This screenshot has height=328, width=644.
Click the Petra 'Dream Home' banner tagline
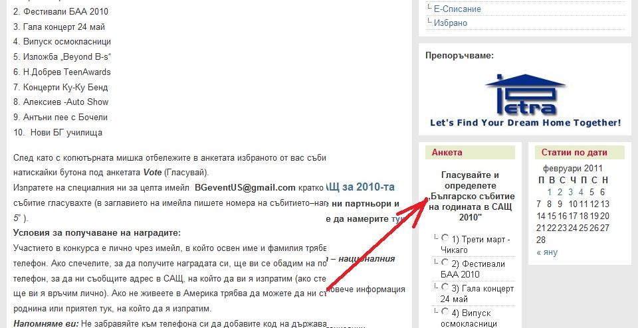(525, 123)
